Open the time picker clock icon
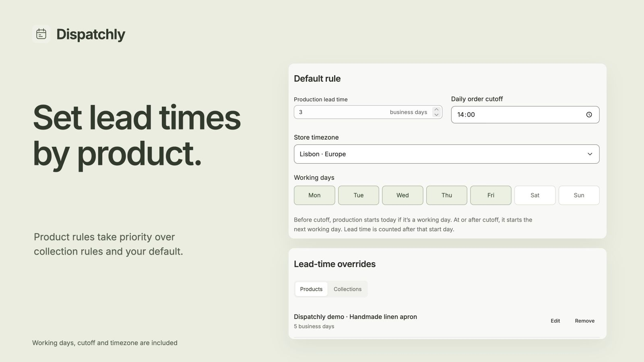 [x=589, y=115]
